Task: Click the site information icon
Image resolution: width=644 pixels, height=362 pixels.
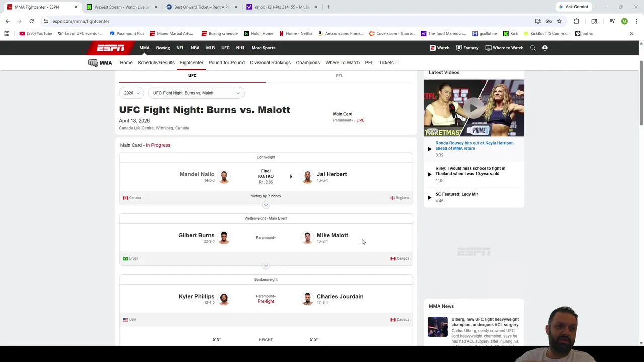Action: (46, 21)
